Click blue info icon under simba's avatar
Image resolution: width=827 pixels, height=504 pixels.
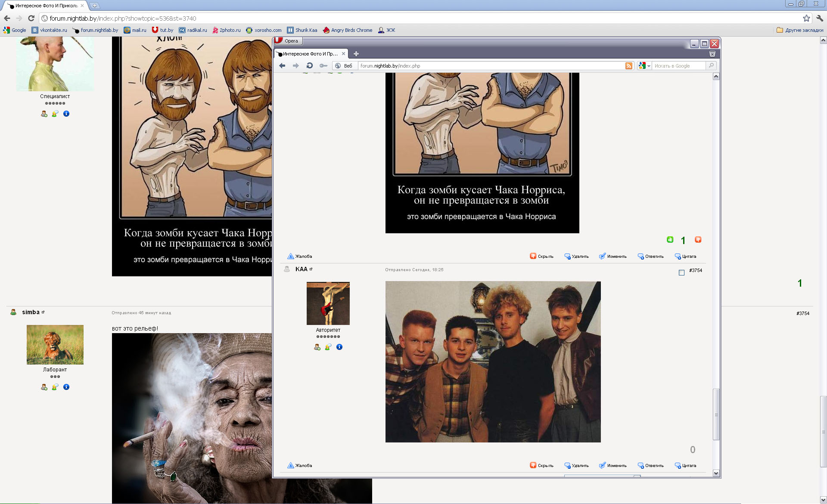(x=66, y=387)
